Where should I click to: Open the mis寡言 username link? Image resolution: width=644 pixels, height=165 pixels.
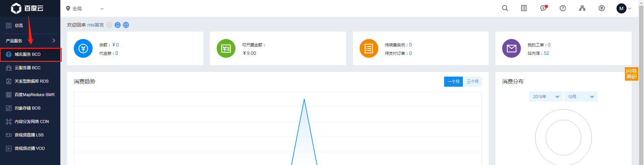coord(96,25)
